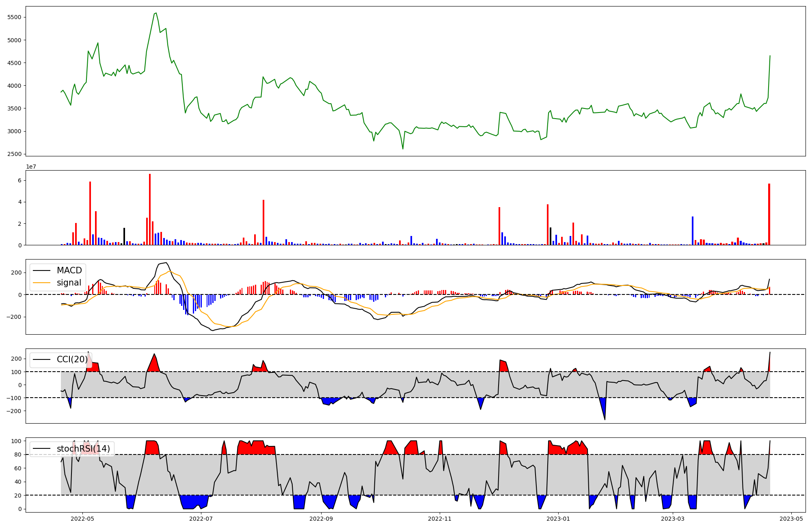
Task: Click the tallest red volume bar
Action: pos(150,209)
